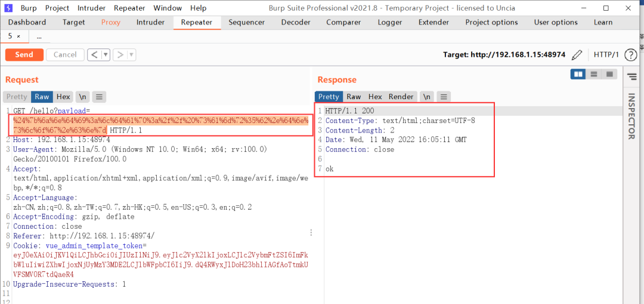644x304 pixels.
Task: Edit target with pencil icon
Action: pyautogui.click(x=577, y=55)
